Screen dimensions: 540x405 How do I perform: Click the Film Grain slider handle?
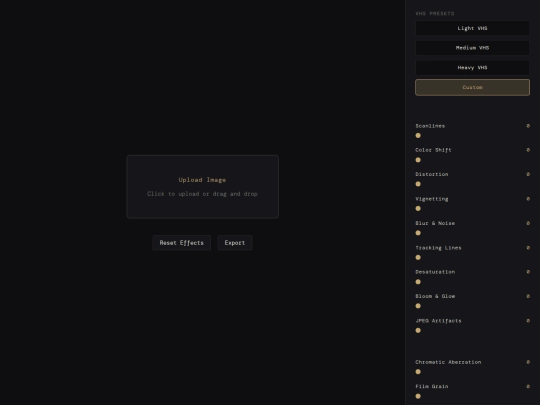tap(418, 396)
